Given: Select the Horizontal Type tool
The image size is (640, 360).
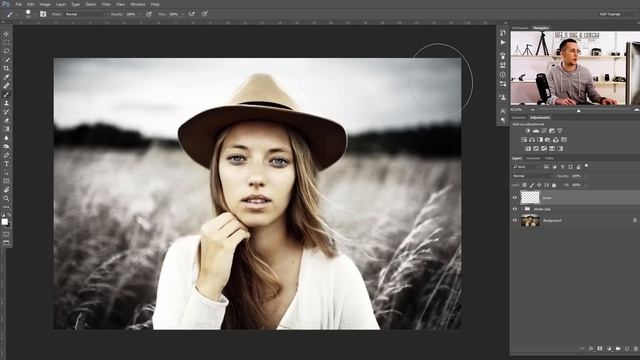Looking at the screenshot, I should [6, 164].
